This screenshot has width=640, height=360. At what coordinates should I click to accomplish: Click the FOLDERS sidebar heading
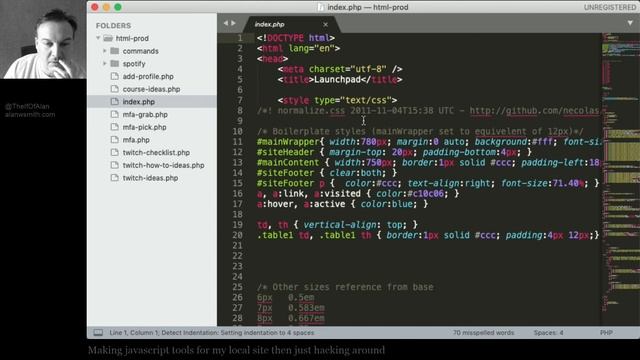click(x=113, y=25)
